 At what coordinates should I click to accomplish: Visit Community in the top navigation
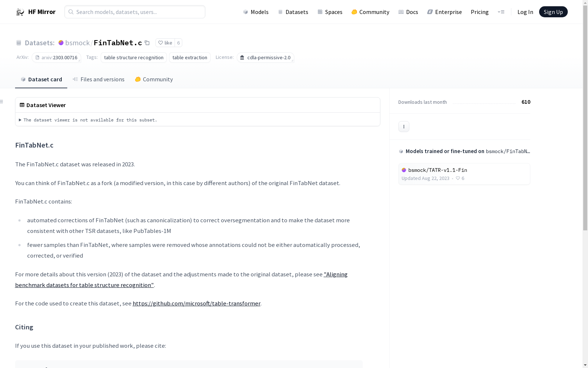pyautogui.click(x=370, y=12)
